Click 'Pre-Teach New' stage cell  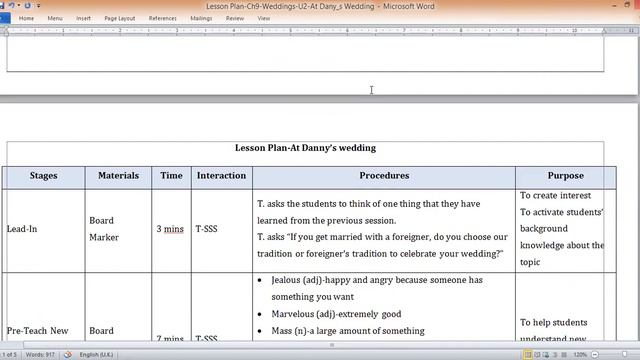38,331
